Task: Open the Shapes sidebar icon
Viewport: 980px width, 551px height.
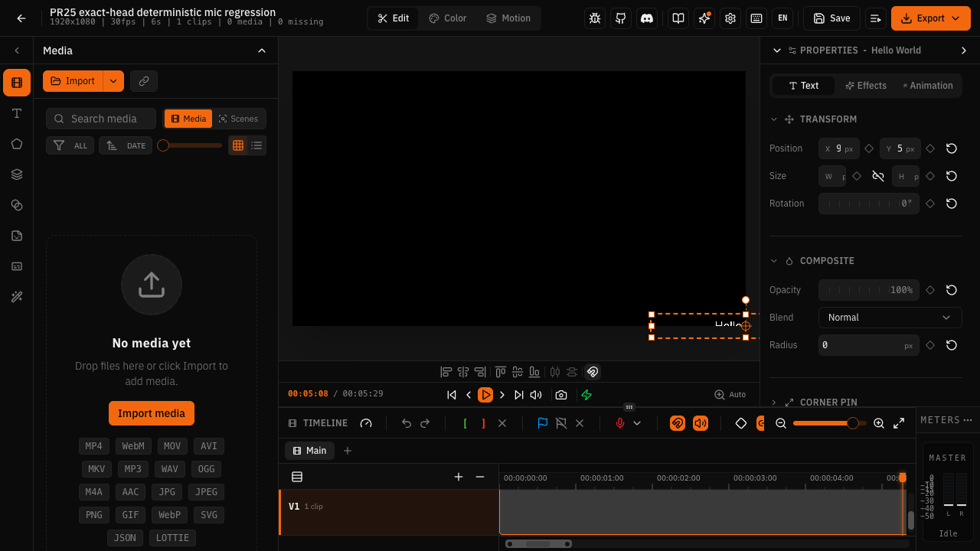Action: tap(17, 144)
